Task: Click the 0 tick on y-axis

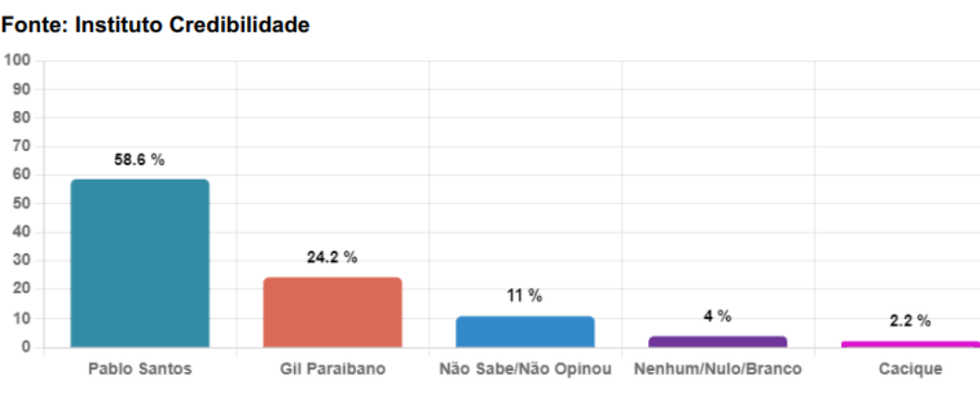Action: 26,347
